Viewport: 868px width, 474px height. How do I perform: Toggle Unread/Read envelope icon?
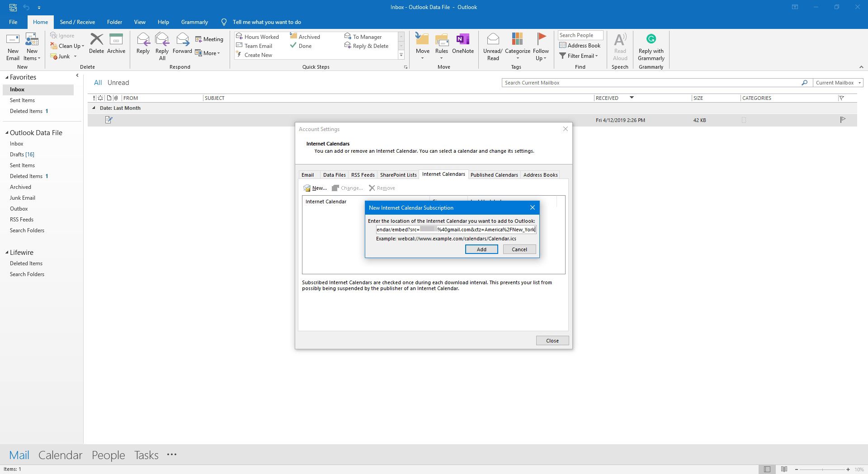pos(493,39)
